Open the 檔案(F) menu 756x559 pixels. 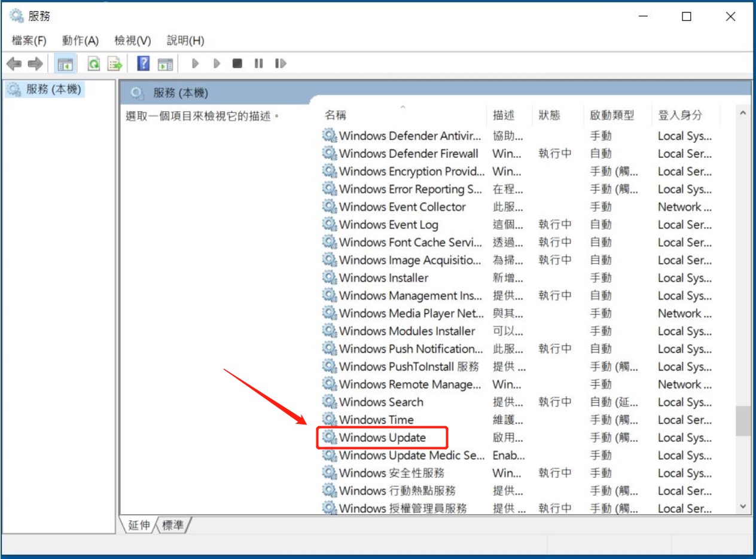[29, 41]
